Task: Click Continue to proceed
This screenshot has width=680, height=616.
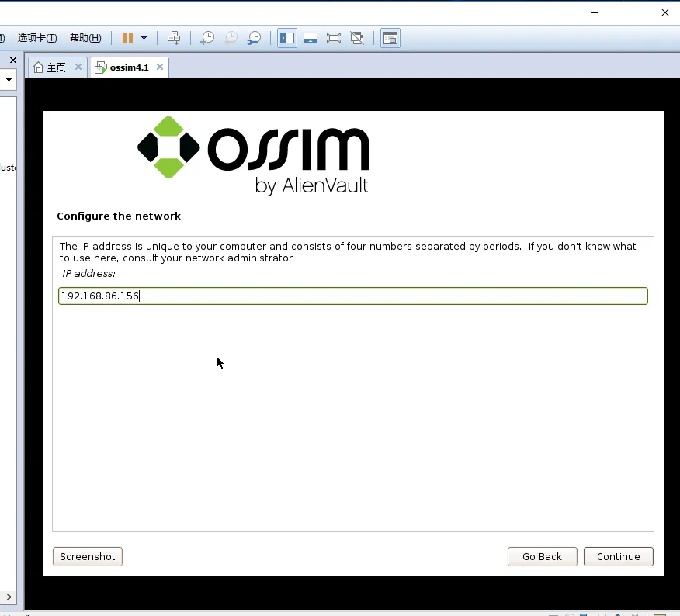Action: 619,556
